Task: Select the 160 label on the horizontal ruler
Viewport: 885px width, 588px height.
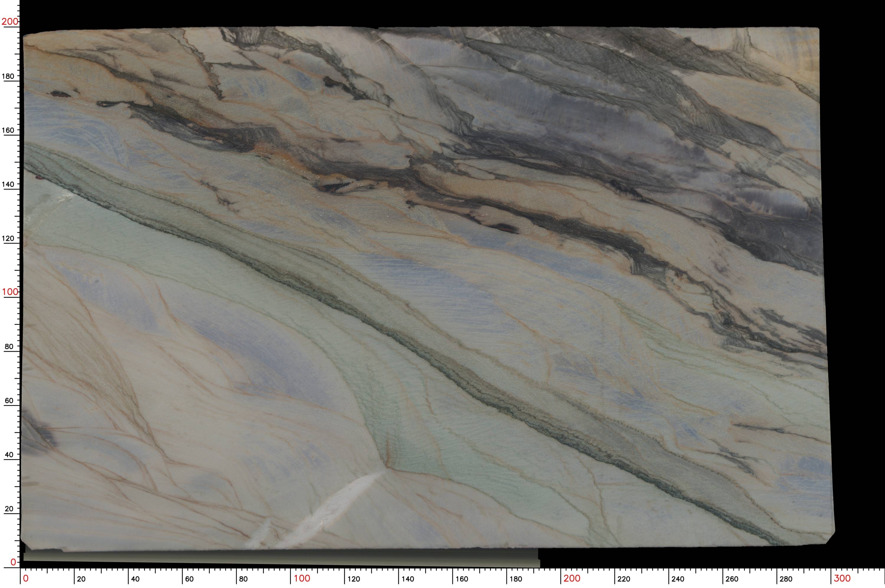Action: (461, 579)
